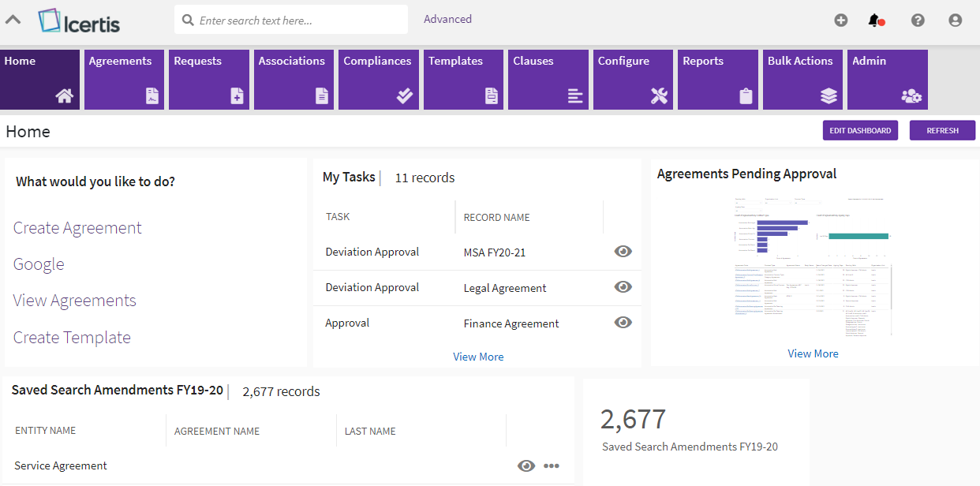Expand My Tasks with View More
The image size is (980, 486).
point(478,357)
